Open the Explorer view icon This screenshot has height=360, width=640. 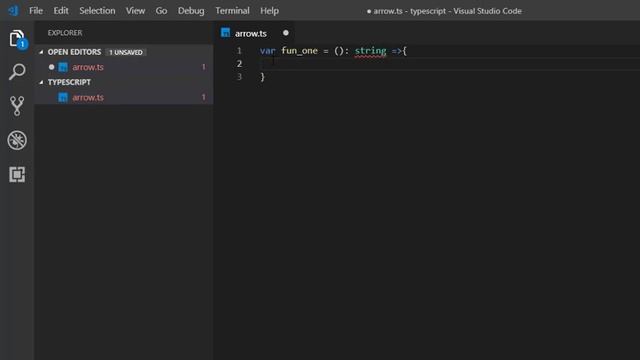(x=17, y=39)
